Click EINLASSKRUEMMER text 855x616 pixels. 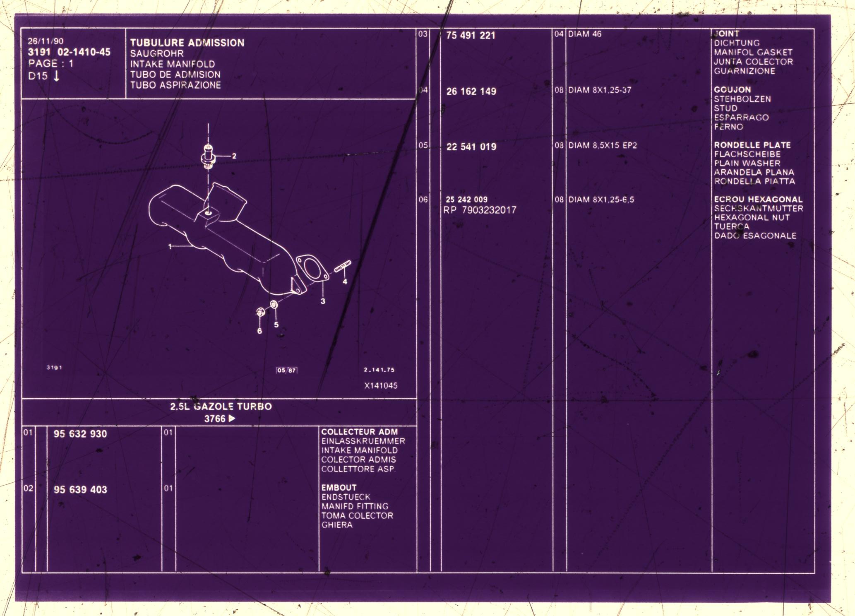363,441
